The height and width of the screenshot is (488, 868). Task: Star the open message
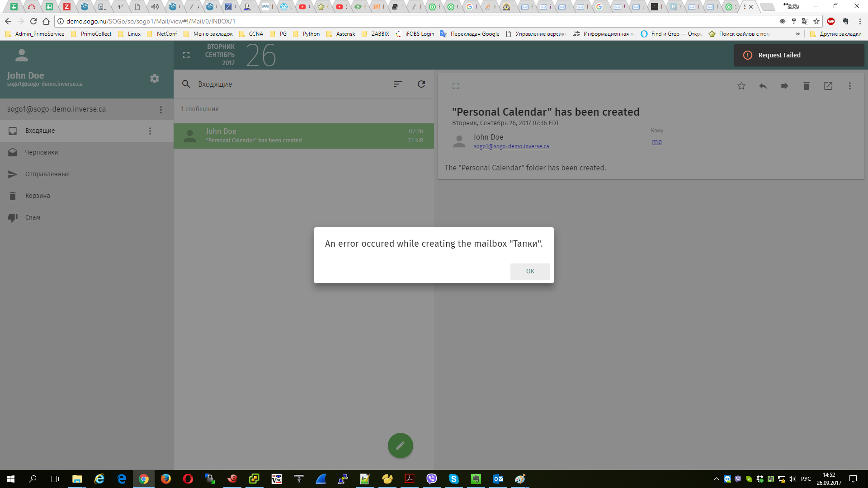point(741,86)
